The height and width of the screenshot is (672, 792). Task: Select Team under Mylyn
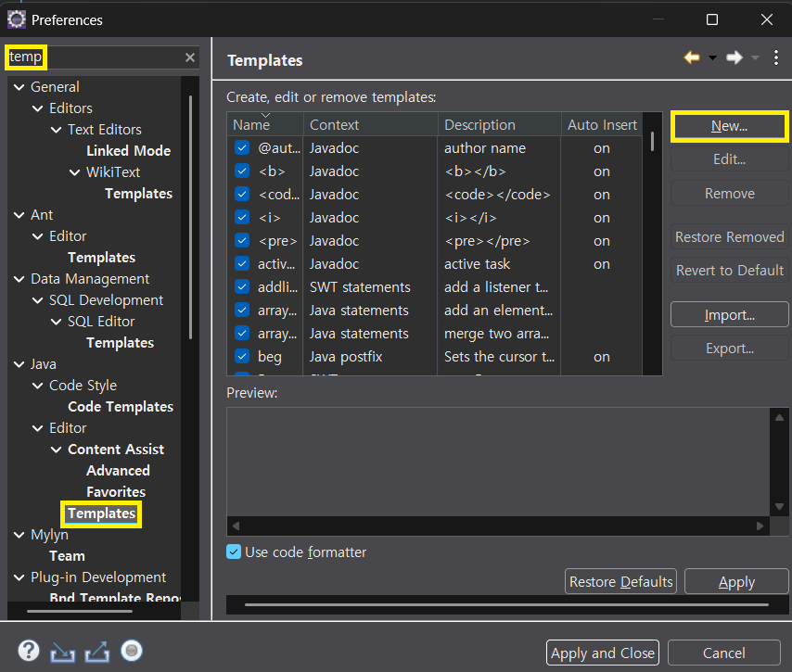[x=67, y=556]
